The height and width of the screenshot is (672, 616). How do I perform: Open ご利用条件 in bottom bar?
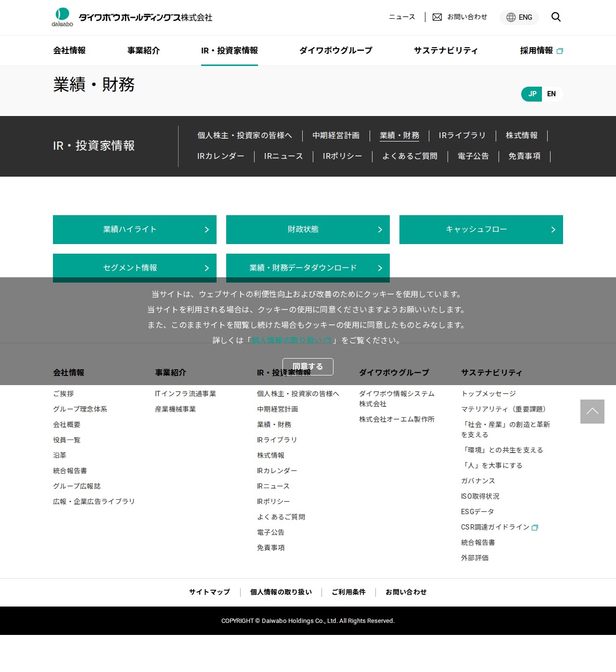pyautogui.click(x=348, y=592)
